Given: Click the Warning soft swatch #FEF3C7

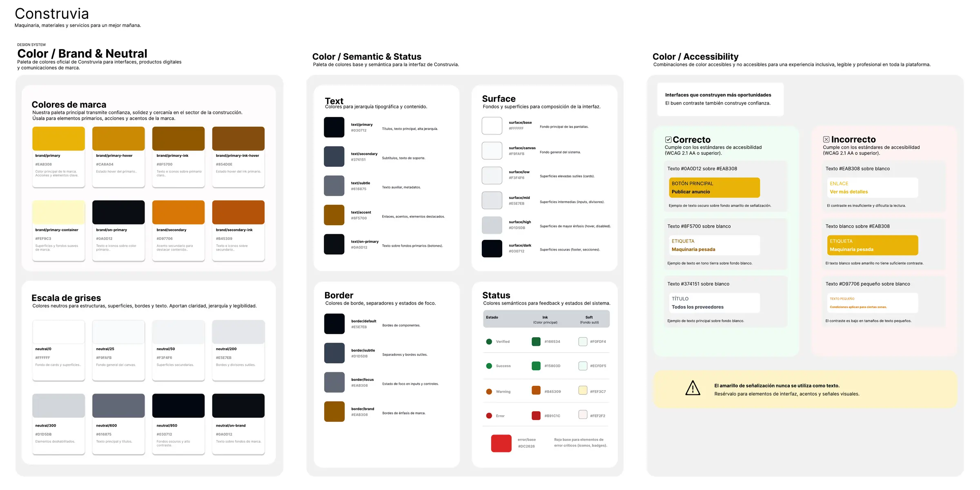Looking at the screenshot, I should click(583, 390).
